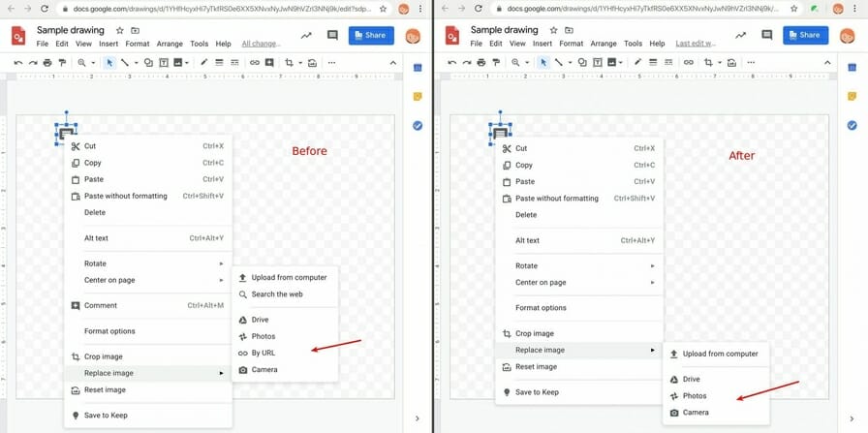Screen dimensions: 868x433
Task: Click Undo in the After window toolbar
Action: point(451,63)
